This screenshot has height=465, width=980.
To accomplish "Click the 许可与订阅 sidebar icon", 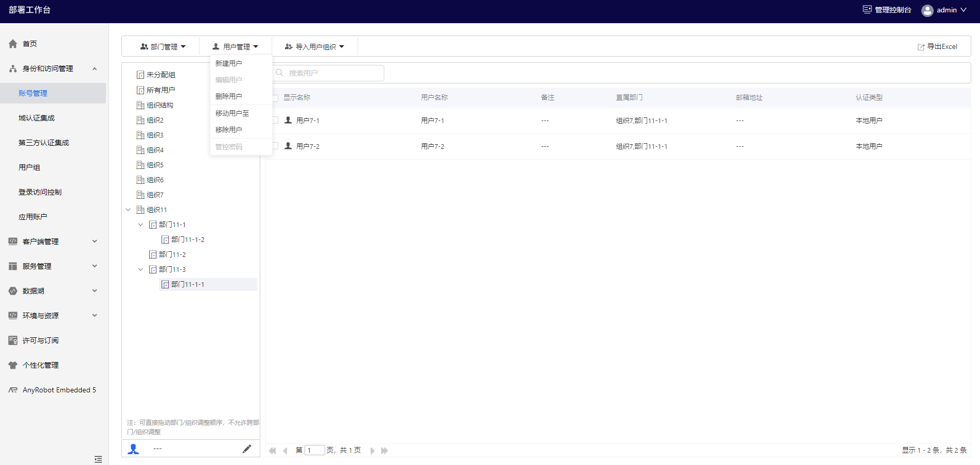I will [13, 340].
